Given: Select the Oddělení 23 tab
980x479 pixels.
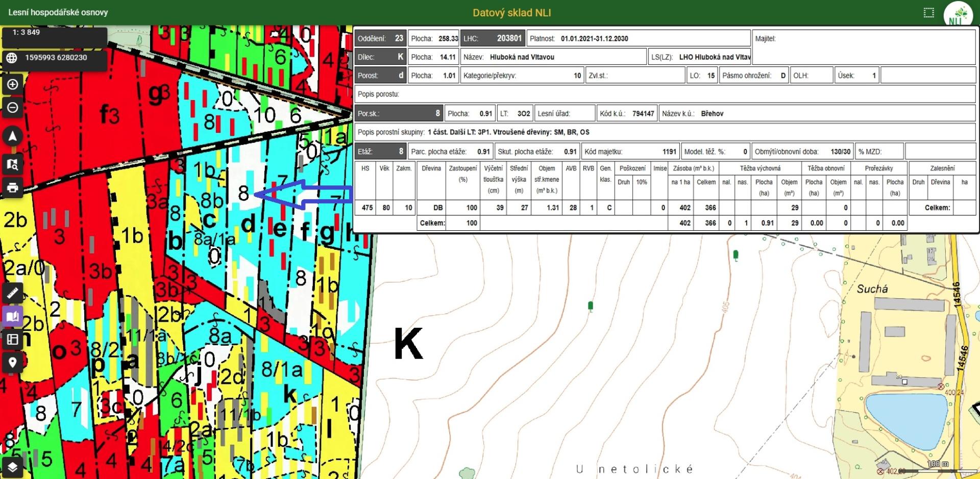Looking at the screenshot, I should [x=380, y=38].
